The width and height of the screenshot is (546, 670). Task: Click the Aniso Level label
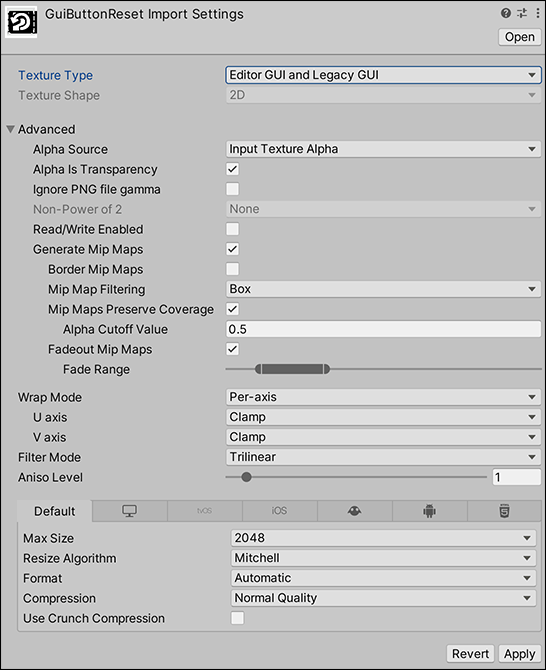tap(50, 477)
